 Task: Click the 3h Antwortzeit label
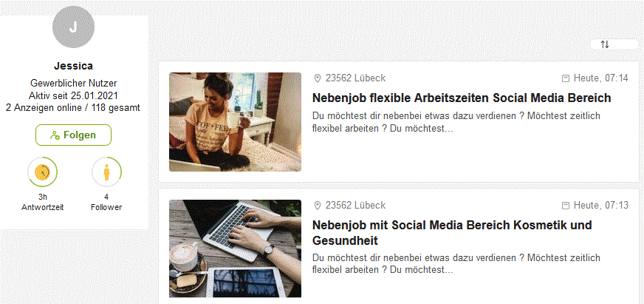click(42, 202)
